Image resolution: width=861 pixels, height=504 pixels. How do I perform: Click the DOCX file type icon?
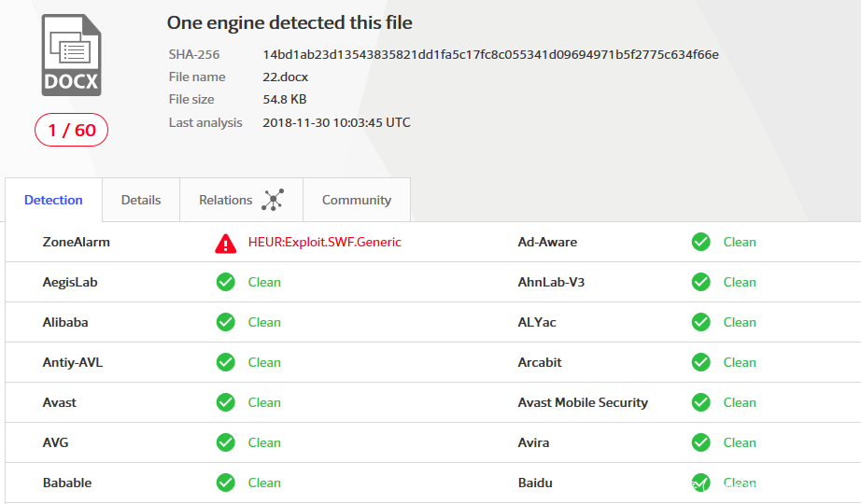[x=72, y=56]
